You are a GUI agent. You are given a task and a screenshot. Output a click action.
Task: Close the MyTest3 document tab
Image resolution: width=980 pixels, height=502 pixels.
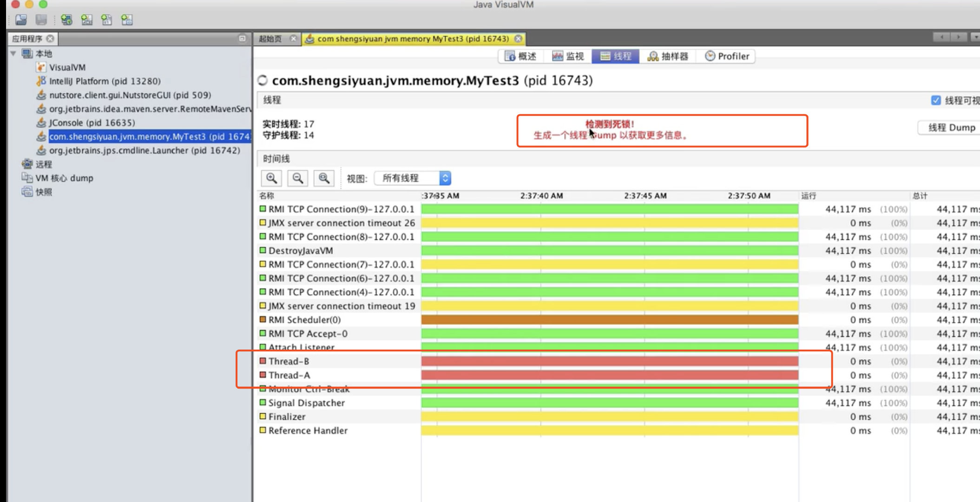(519, 39)
